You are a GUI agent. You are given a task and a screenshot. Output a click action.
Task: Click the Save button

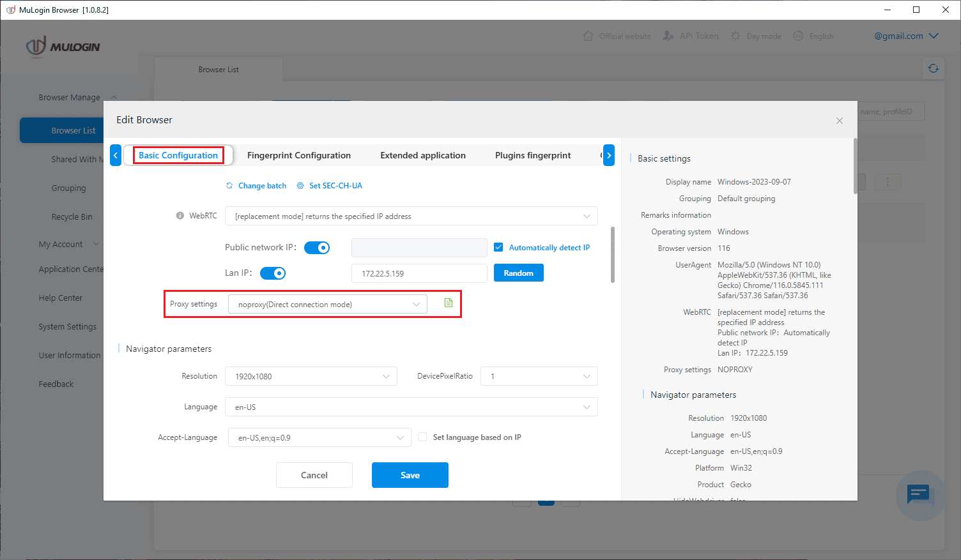pos(410,475)
